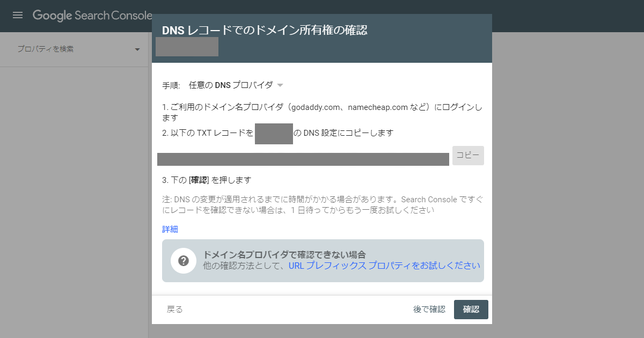Confirm with the 確認 button
644x338 pixels.
[x=471, y=310]
